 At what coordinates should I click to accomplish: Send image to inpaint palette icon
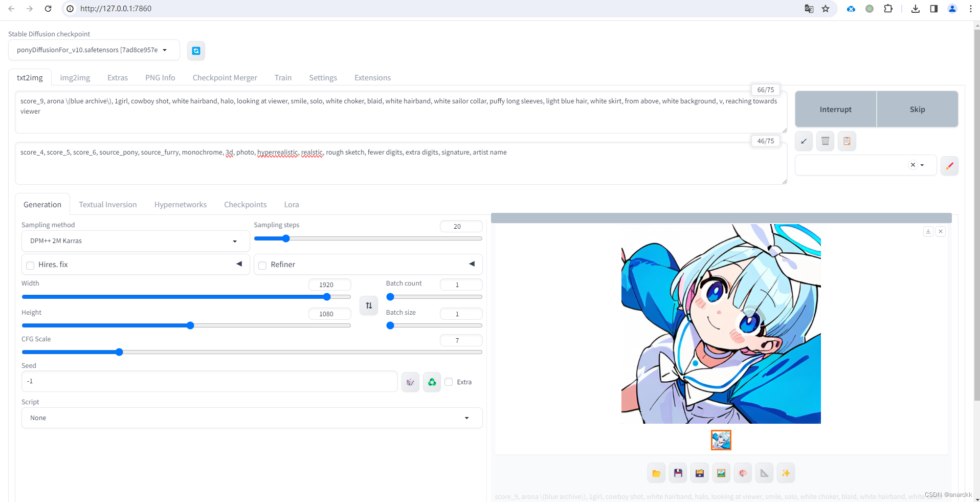(743, 473)
